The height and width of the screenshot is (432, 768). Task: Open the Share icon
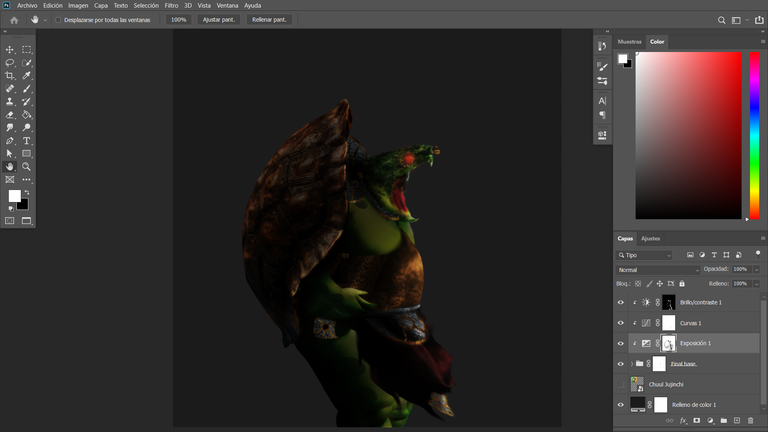(x=759, y=20)
